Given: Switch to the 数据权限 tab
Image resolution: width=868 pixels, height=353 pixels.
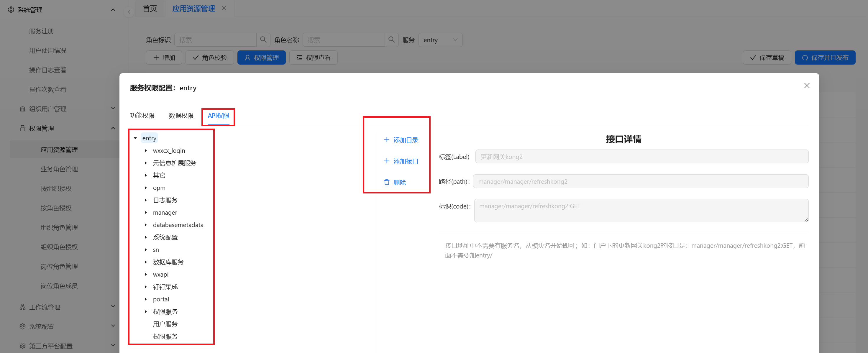Looking at the screenshot, I should click(x=181, y=116).
